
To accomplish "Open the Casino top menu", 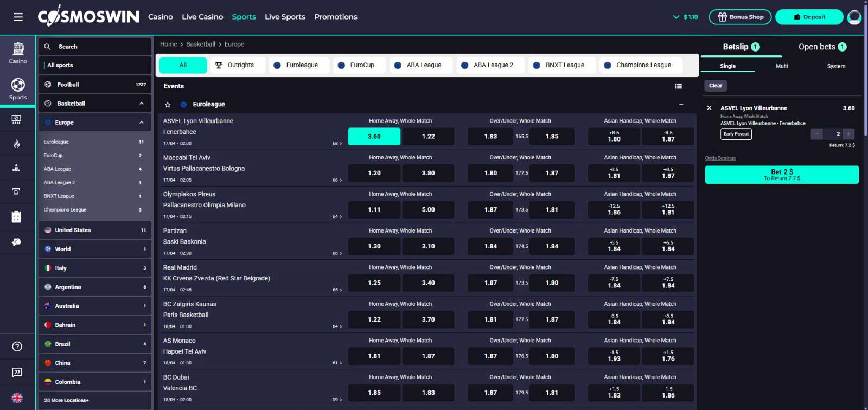I will pyautogui.click(x=161, y=17).
